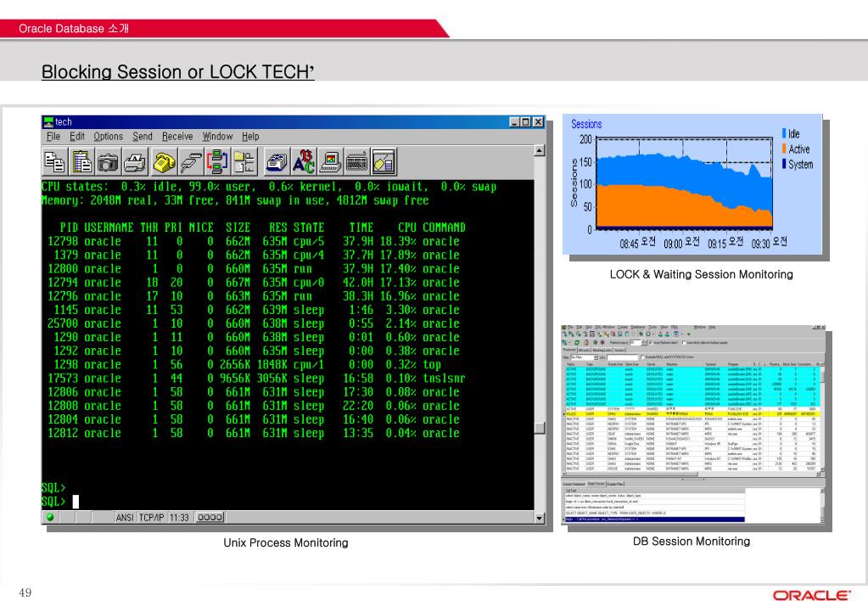The width and height of the screenshot is (868, 601).
Task: Click the Paste clipboard icon in tech toolbar
Action: point(82,162)
